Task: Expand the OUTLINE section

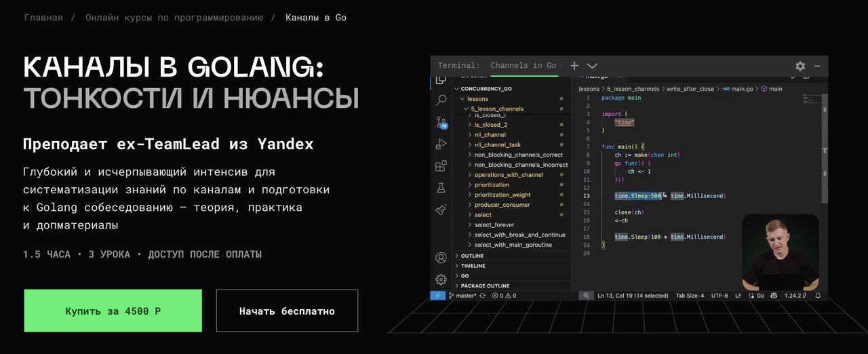Action: click(473, 256)
